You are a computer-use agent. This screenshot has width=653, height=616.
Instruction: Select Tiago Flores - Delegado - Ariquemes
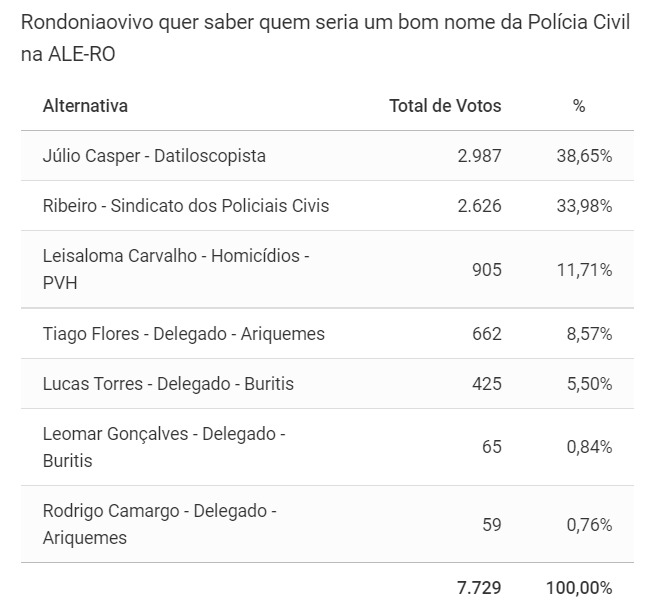(x=184, y=334)
